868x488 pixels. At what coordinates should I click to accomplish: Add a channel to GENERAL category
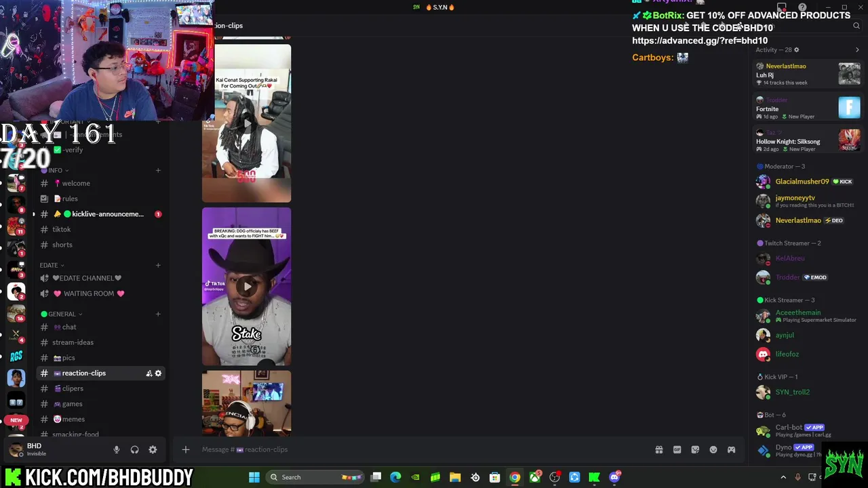tap(158, 314)
